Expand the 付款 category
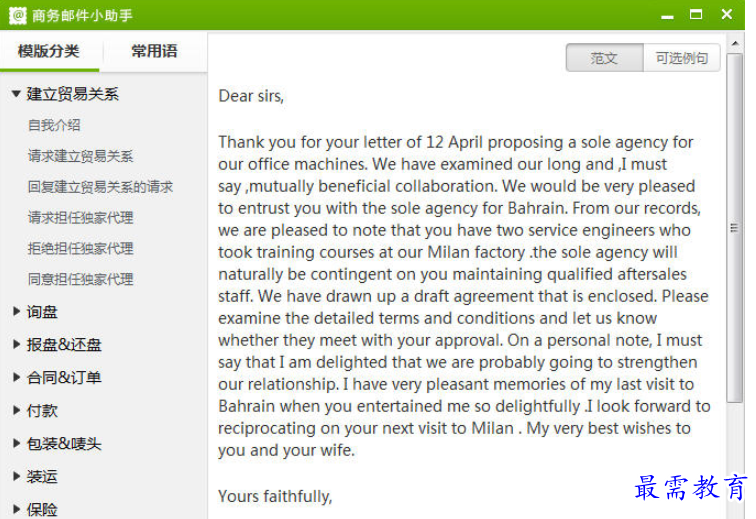This screenshot has height=519, width=756. pyautogui.click(x=16, y=410)
